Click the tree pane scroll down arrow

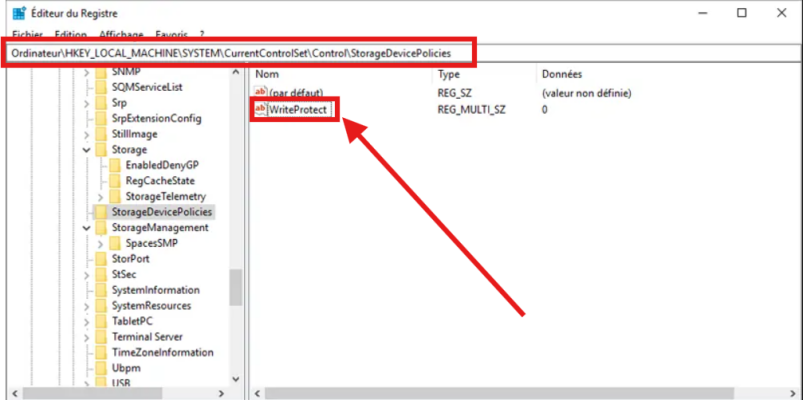[x=236, y=380]
